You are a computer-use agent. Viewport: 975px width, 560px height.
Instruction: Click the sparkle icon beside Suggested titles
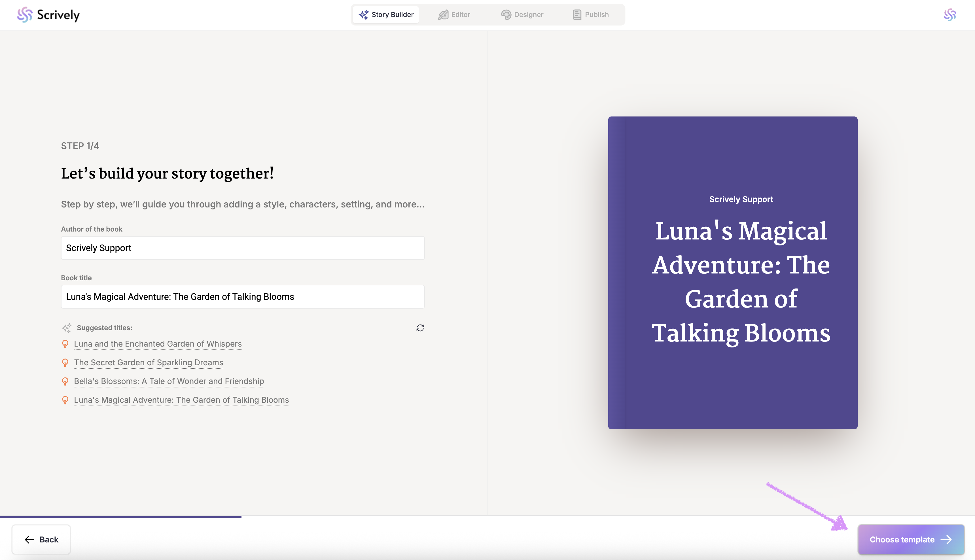pos(66,328)
